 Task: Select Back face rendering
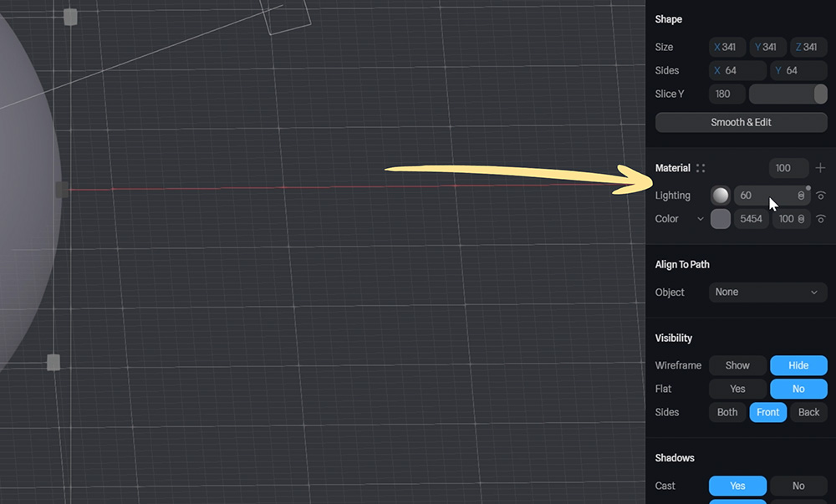[x=808, y=412]
